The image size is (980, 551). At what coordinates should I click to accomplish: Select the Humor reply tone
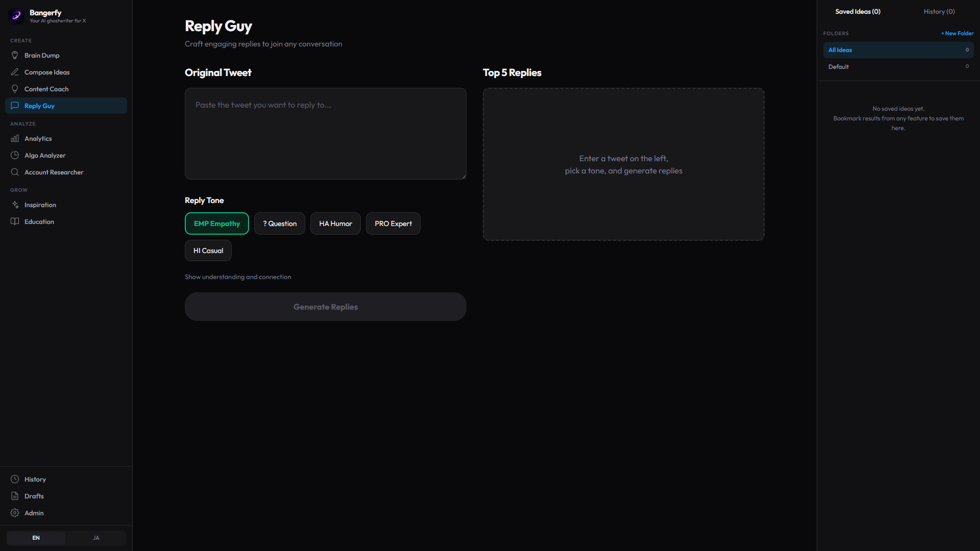click(335, 223)
